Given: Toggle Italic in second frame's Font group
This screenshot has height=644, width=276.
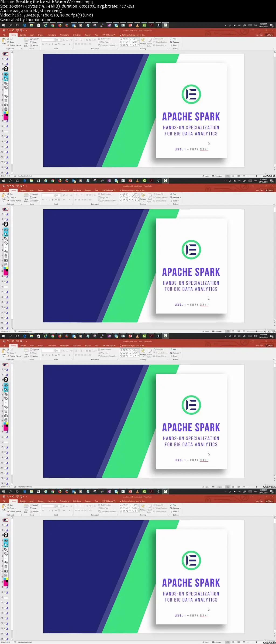Looking at the screenshot, I should point(46,200).
